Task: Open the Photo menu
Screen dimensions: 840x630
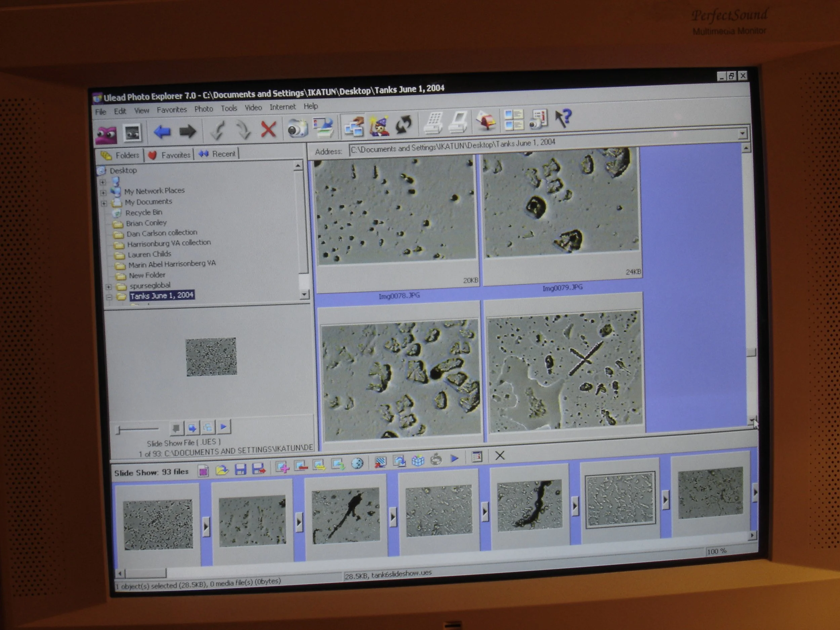Action: click(x=204, y=109)
